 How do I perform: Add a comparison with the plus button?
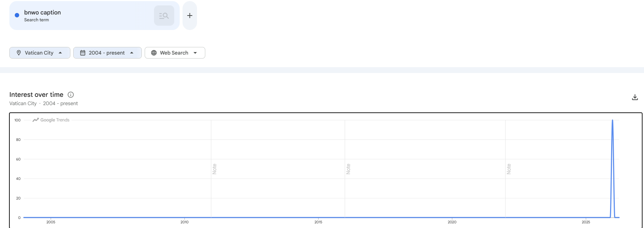coord(190,16)
